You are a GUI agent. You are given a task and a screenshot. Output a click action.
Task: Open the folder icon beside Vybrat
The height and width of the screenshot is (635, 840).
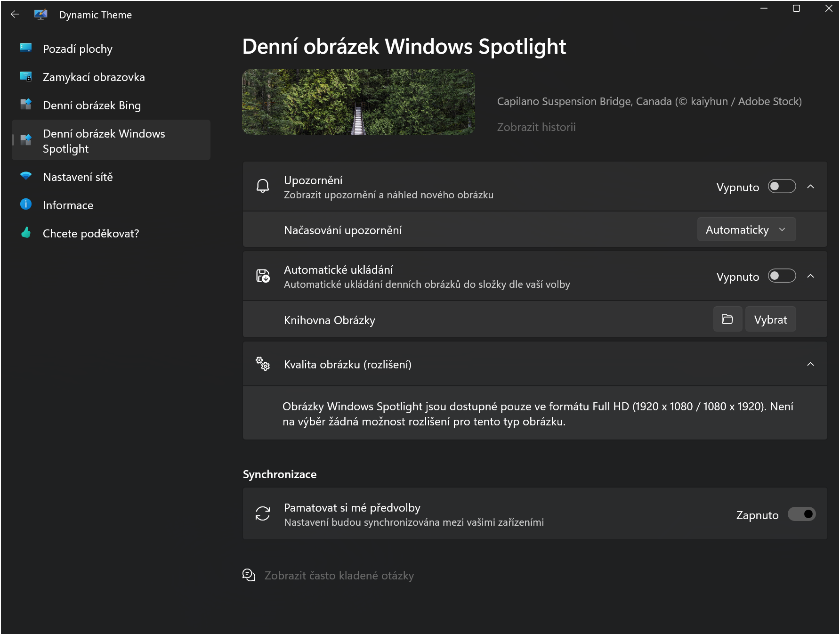727,319
